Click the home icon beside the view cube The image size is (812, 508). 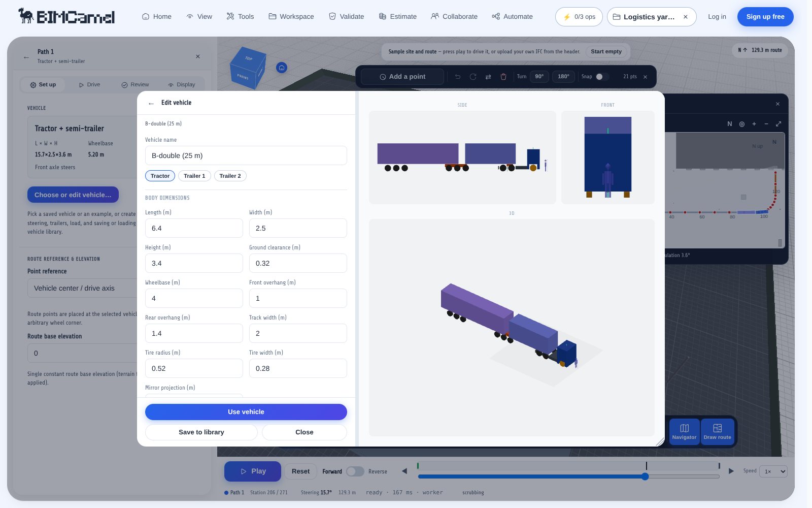(282, 68)
